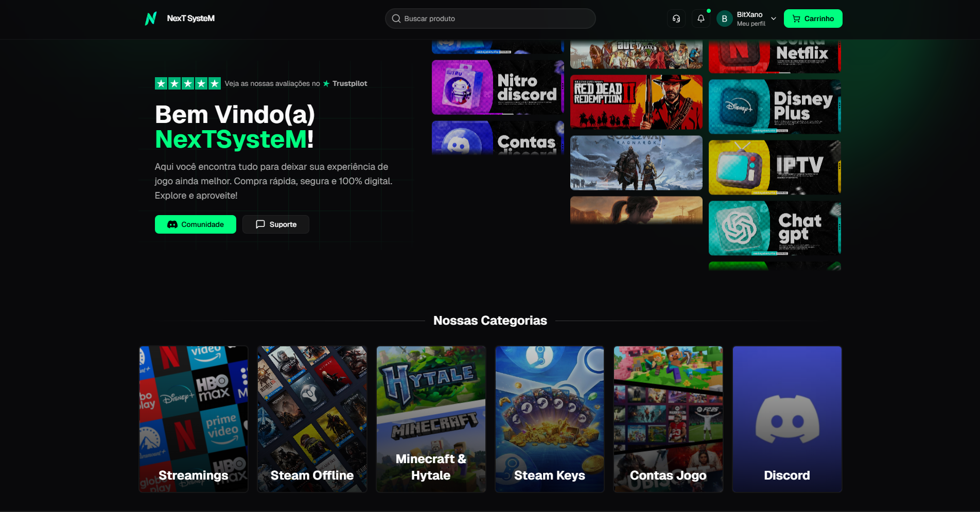Image resolution: width=980 pixels, height=512 pixels.
Task: Open the notifications bell
Action: click(701, 19)
